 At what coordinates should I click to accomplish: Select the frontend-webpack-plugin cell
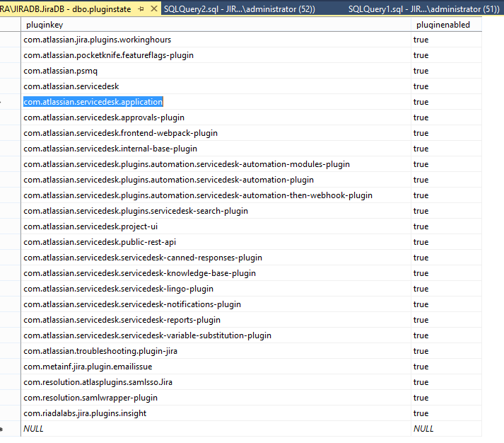click(216, 133)
